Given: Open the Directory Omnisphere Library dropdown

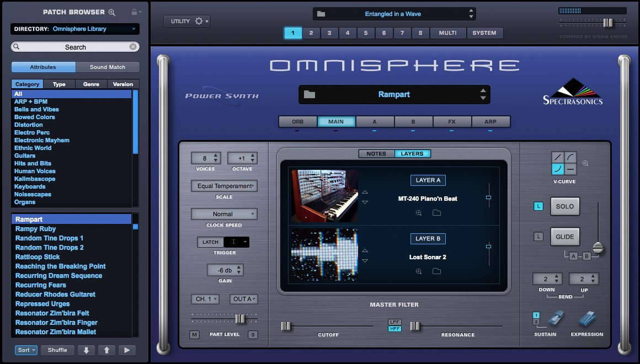Looking at the screenshot, I should 75,29.
